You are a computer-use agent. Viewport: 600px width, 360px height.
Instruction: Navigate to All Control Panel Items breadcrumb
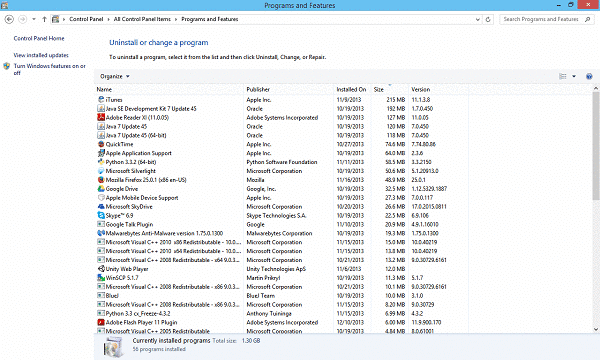[142, 19]
